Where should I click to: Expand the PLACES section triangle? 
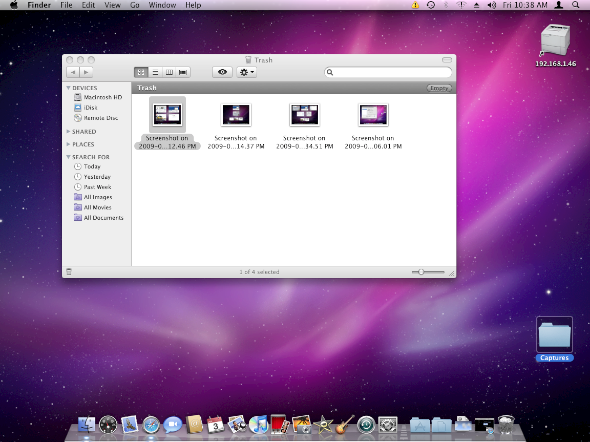68,144
